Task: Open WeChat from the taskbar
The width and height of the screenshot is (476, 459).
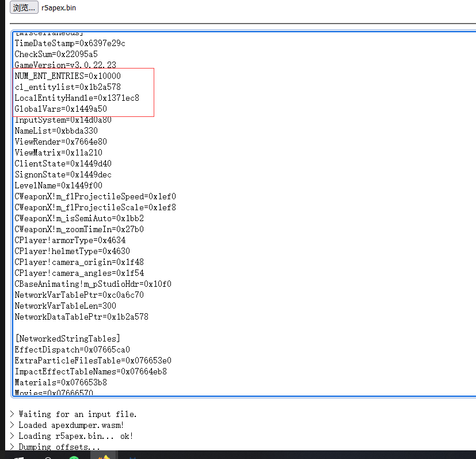Action: [x=74, y=457]
